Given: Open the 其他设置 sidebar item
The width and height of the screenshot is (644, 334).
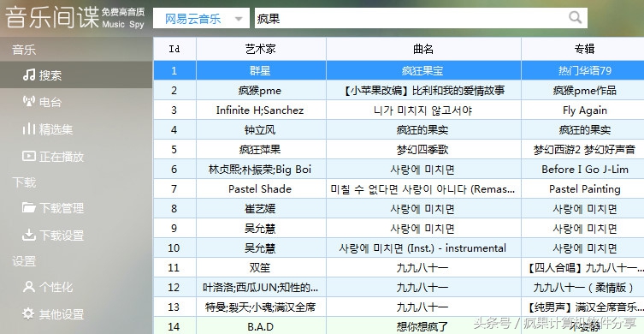Looking at the screenshot, I should (x=76, y=314).
